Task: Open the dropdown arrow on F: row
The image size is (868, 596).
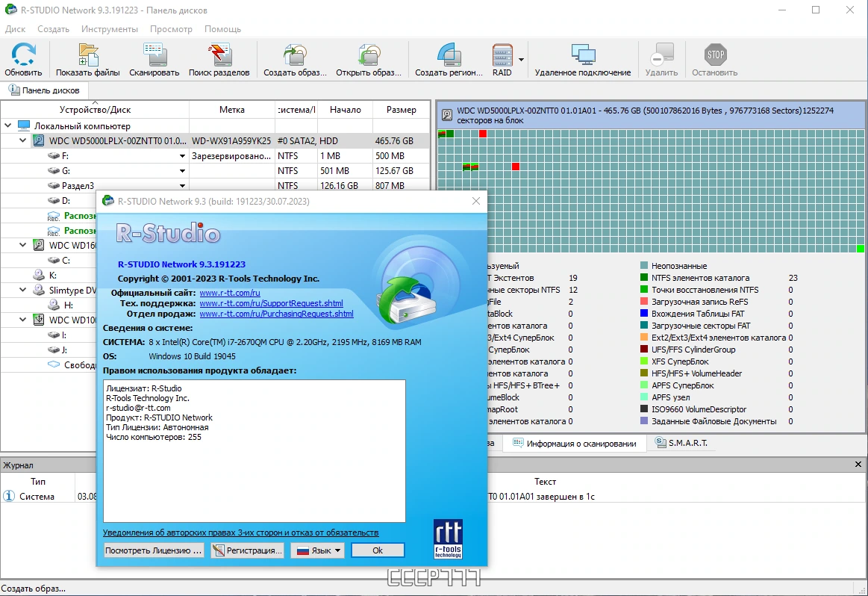Action: pos(182,156)
